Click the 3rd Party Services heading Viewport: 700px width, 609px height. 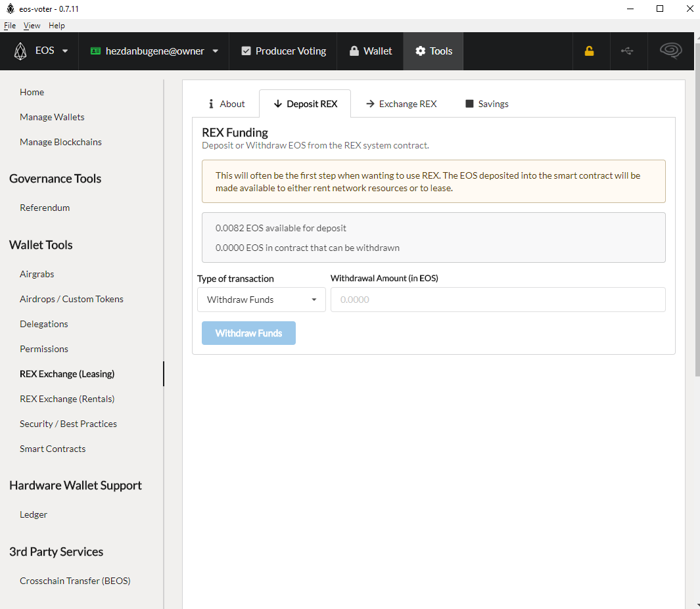pos(57,552)
